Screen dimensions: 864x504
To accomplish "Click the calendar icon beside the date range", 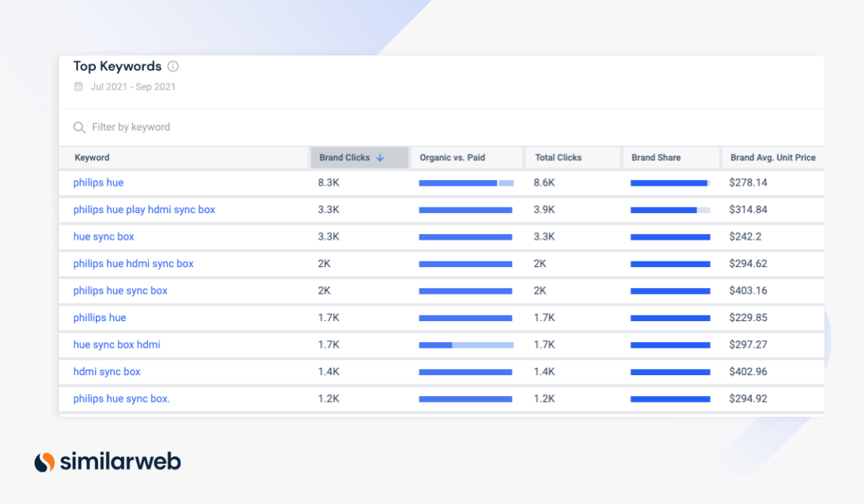I will [x=78, y=86].
